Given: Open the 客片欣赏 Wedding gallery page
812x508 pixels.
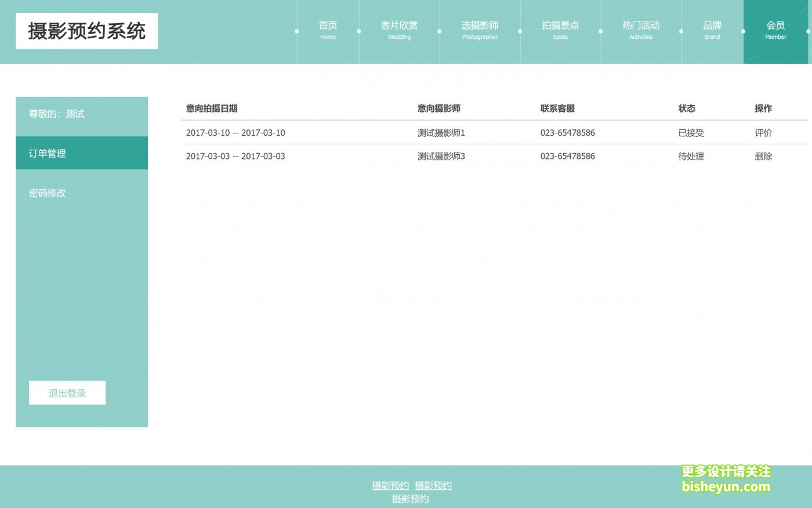Looking at the screenshot, I should pyautogui.click(x=399, y=30).
